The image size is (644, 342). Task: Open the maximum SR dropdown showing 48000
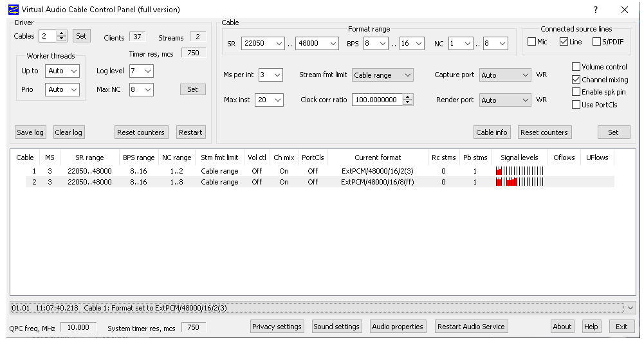coord(317,43)
